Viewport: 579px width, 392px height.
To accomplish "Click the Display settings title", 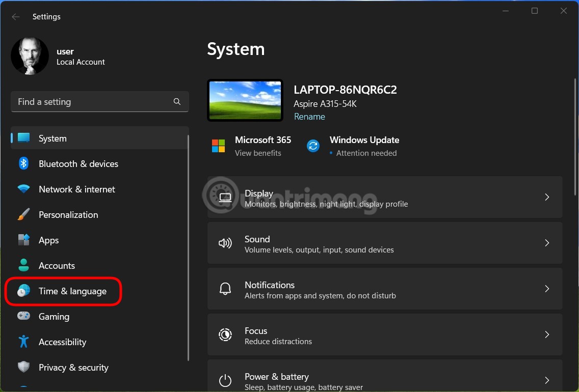I will [x=259, y=193].
